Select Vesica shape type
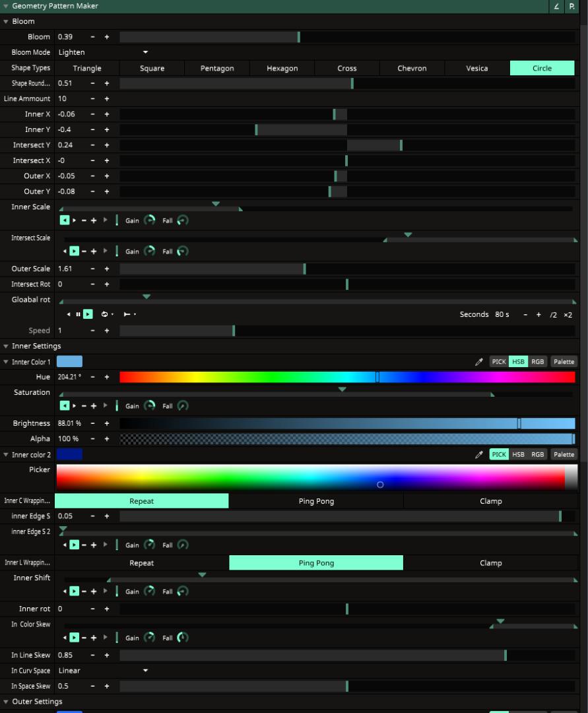 point(477,68)
